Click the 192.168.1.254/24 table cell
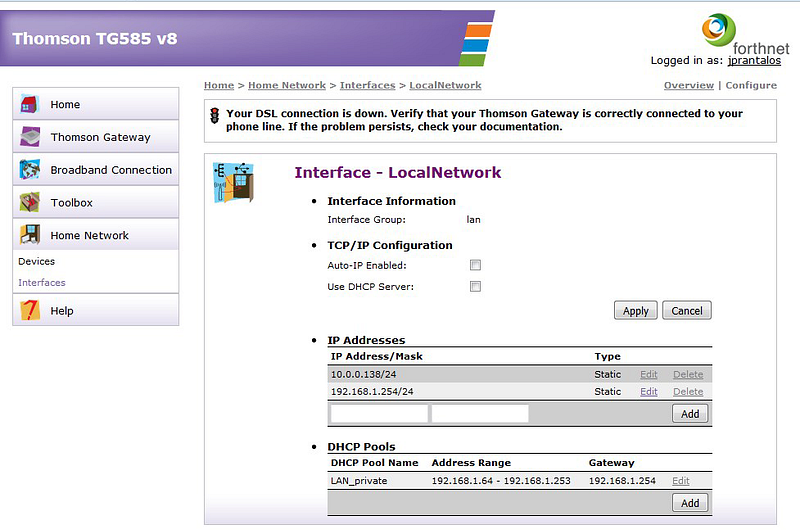This screenshot has height=530, width=800. (372, 392)
